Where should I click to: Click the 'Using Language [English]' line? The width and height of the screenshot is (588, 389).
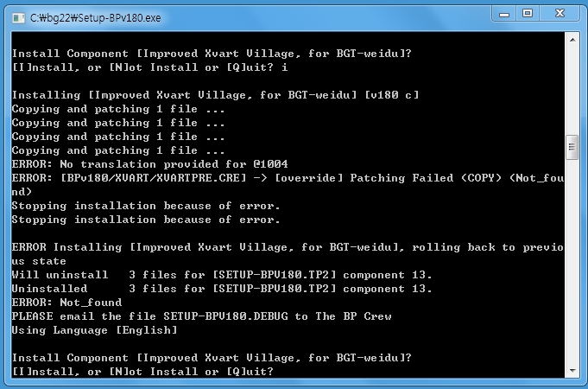tap(94, 330)
